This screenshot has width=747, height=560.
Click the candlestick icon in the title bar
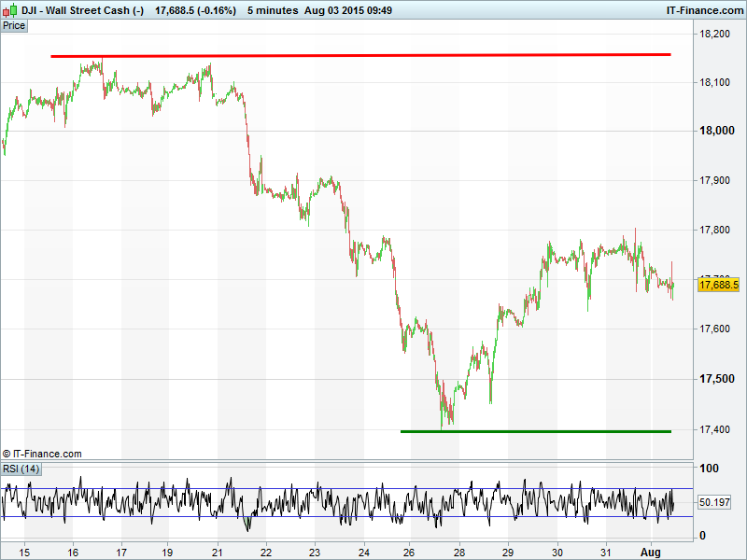click(x=10, y=10)
